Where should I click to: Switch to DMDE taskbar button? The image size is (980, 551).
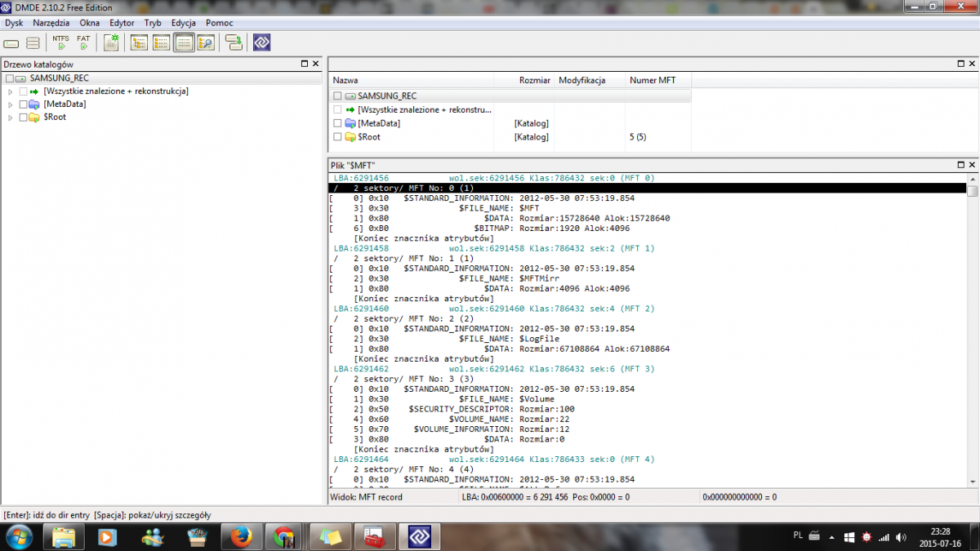pos(420,537)
